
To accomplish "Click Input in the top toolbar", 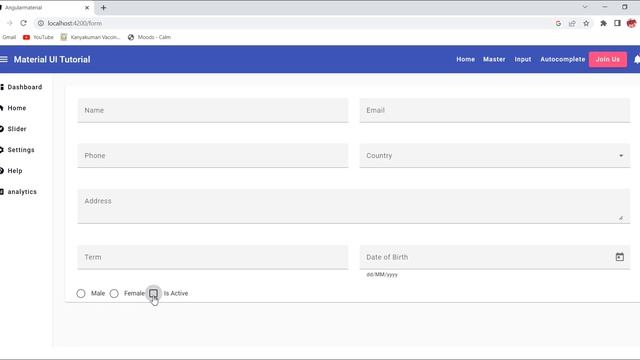I will click(522, 59).
